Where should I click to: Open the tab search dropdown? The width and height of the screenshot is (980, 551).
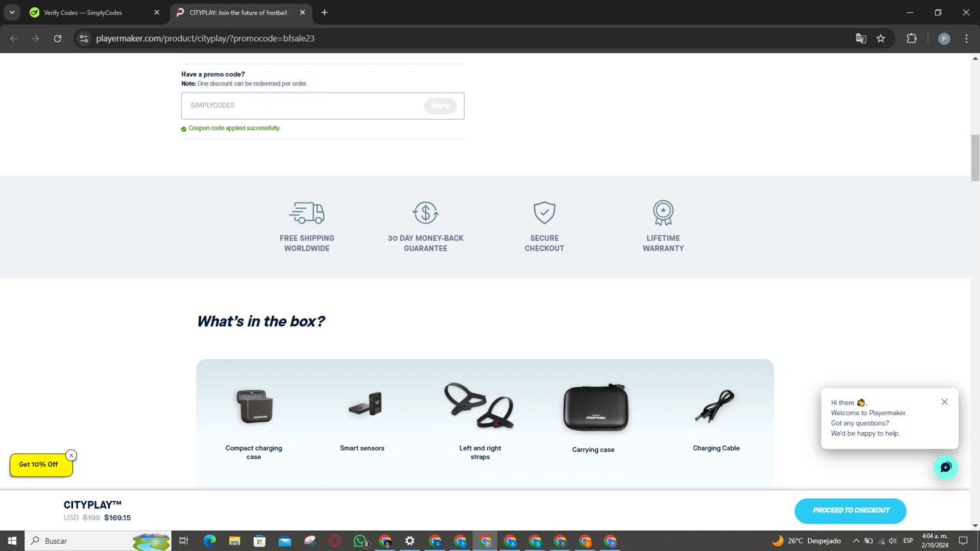(12, 12)
